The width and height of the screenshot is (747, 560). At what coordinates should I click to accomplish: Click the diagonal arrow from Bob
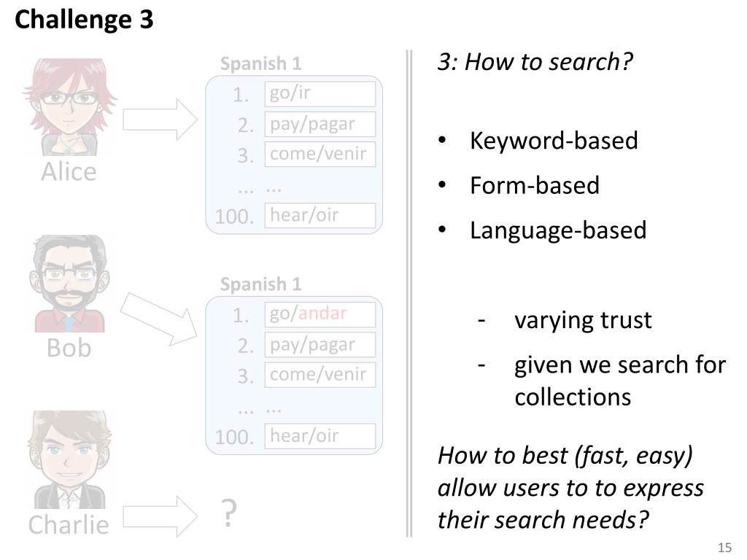pyautogui.click(x=159, y=319)
